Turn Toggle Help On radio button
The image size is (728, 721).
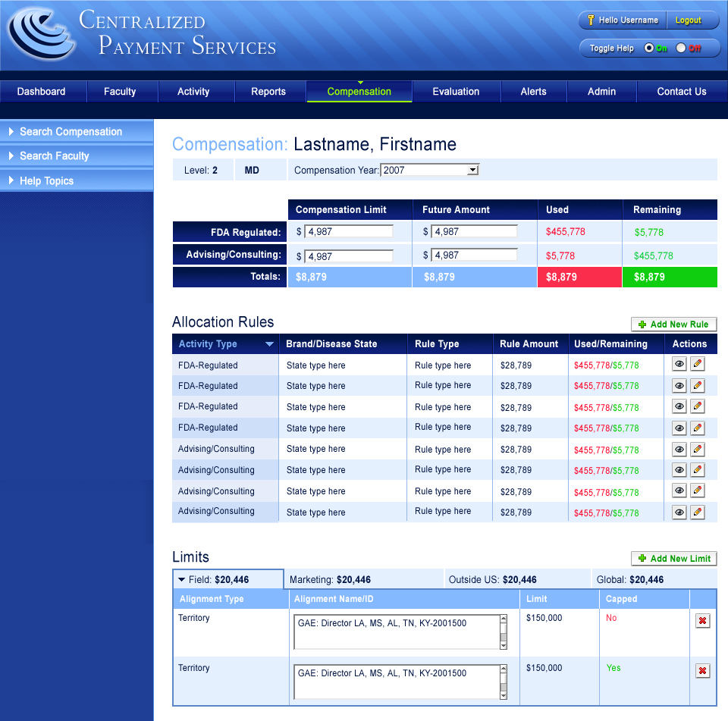click(648, 48)
